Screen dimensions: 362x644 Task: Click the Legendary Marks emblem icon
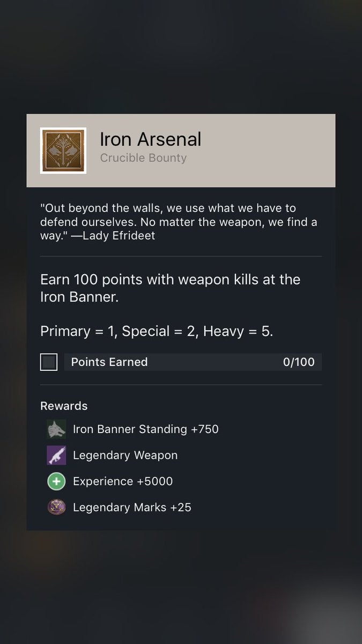(x=56, y=507)
